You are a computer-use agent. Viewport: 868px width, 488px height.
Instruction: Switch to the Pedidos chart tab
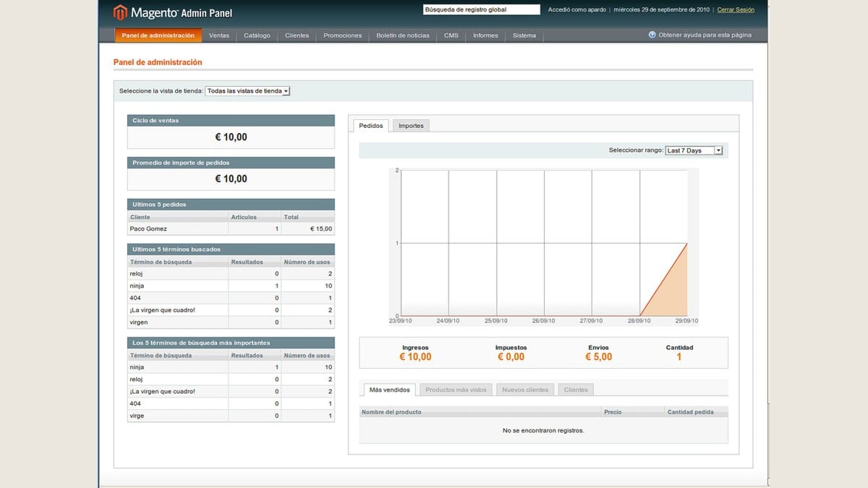click(371, 126)
